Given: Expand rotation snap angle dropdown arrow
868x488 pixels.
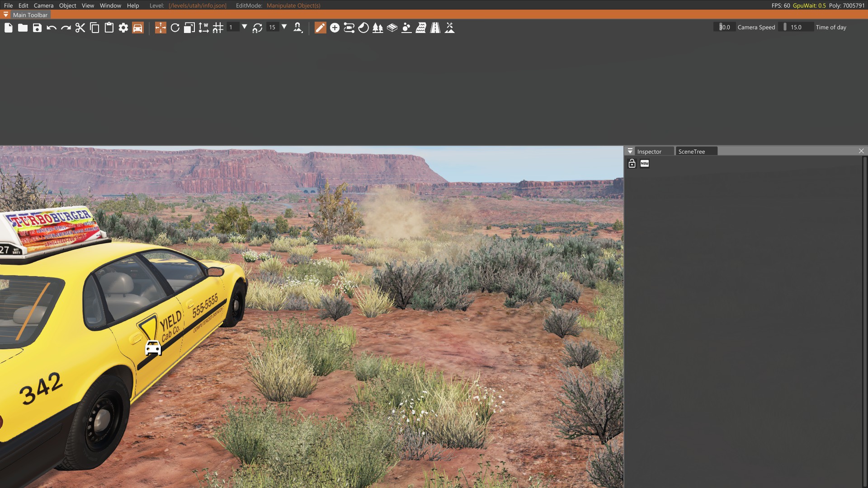Looking at the screenshot, I should (284, 27).
